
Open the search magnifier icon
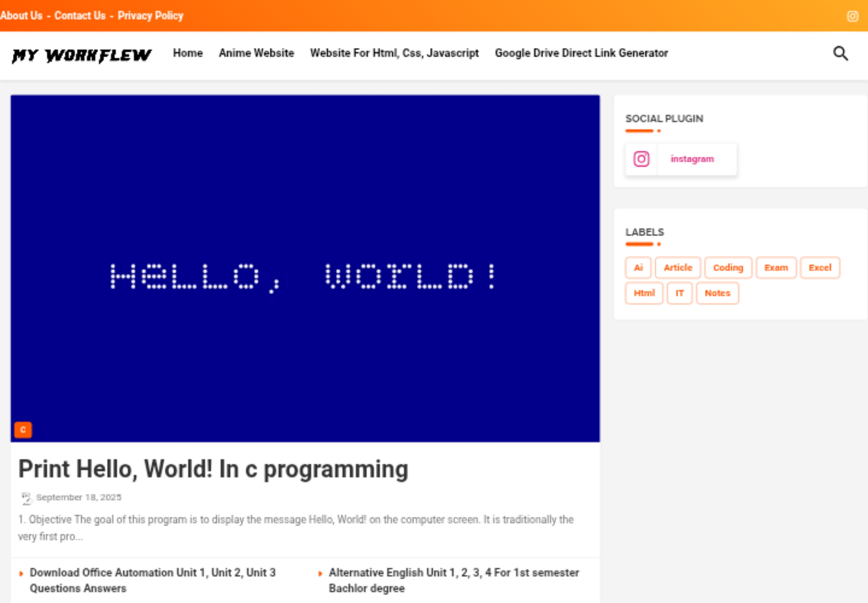840,54
